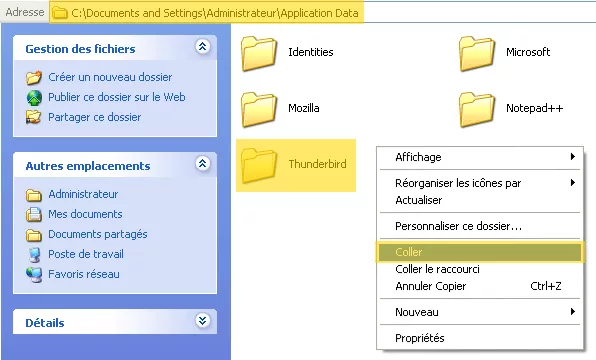Choose Affichage in the context menu
This screenshot has height=360, width=596.
tap(480, 157)
